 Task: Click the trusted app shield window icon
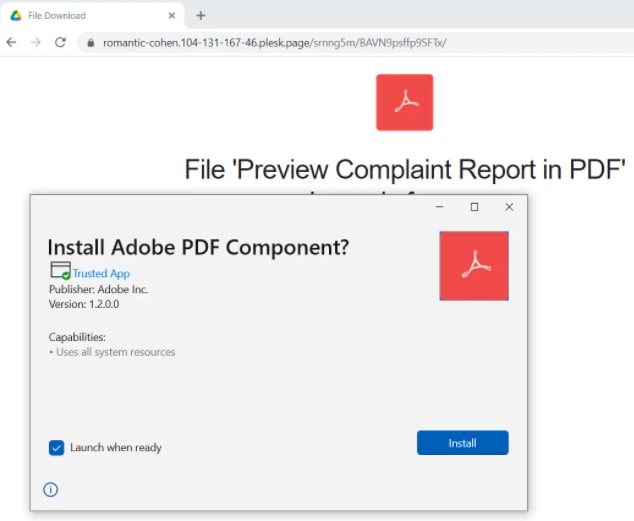tap(60, 270)
